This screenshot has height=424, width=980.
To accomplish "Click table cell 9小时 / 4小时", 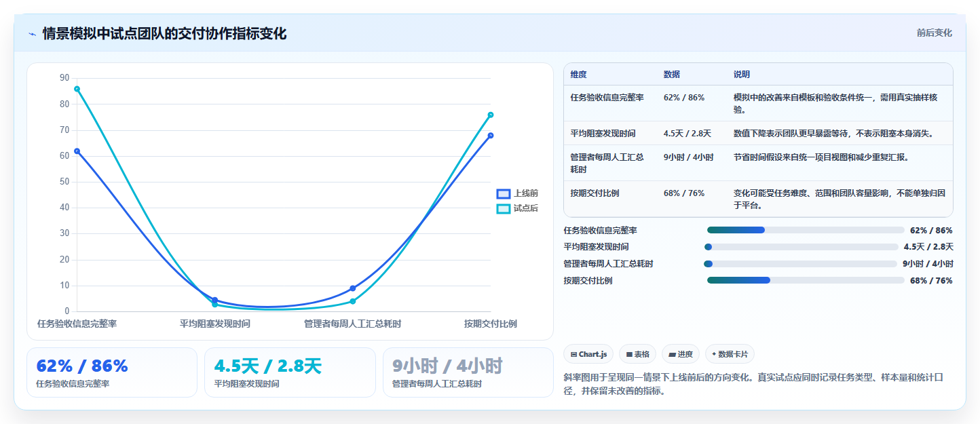I will [689, 157].
